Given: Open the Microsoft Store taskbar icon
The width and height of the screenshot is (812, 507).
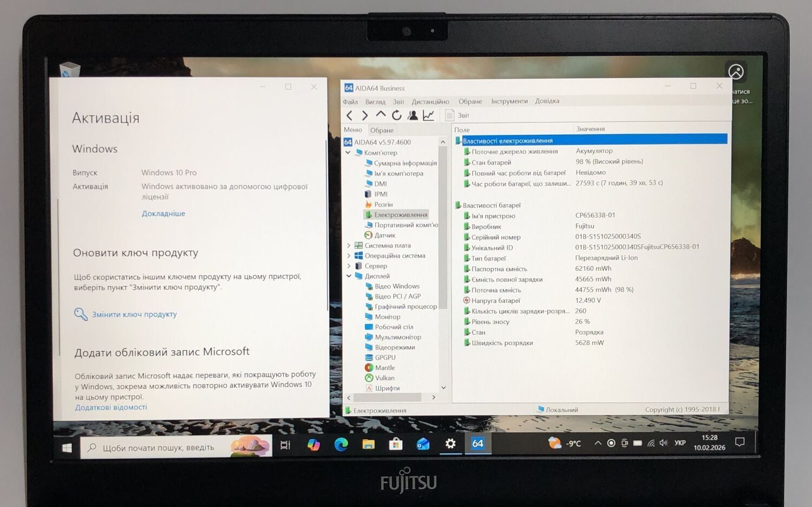Looking at the screenshot, I should 396,445.
